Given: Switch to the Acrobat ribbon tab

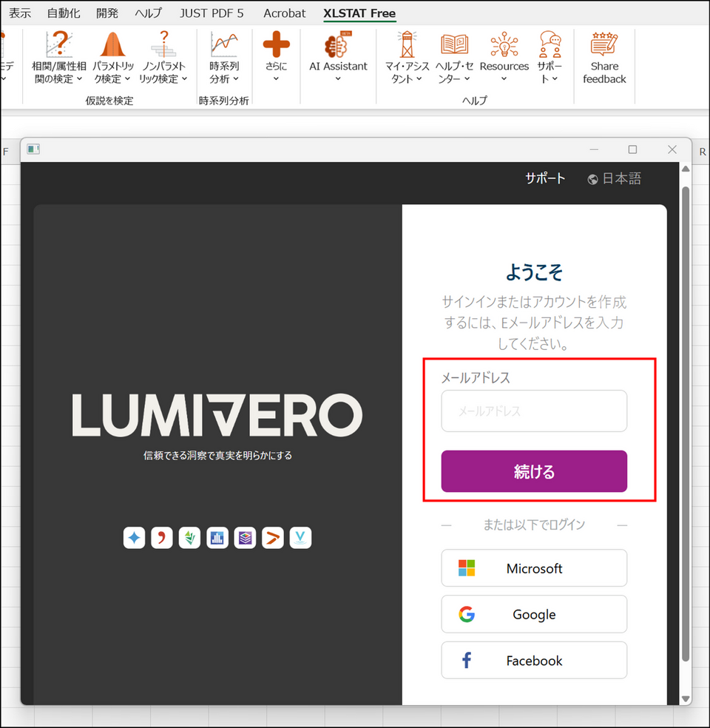Looking at the screenshot, I should coord(284,13).
